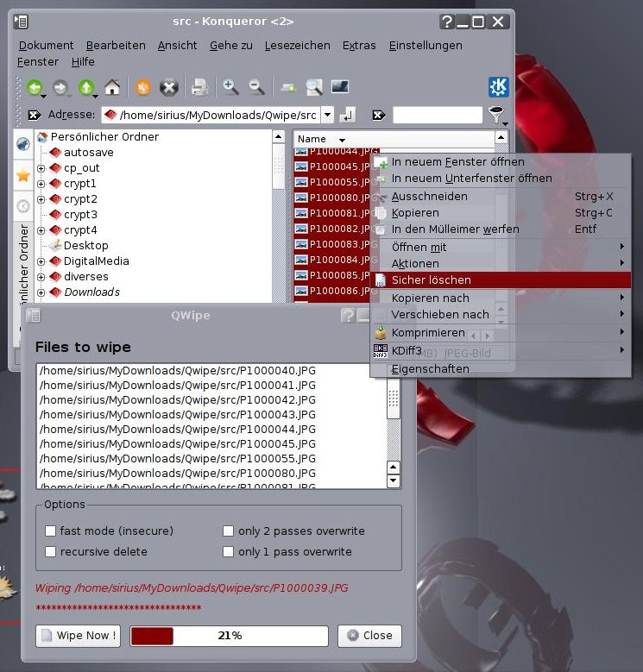Go up one directory with Up arrow
Viewport: 643px width, 672px height.
[86, 88]
